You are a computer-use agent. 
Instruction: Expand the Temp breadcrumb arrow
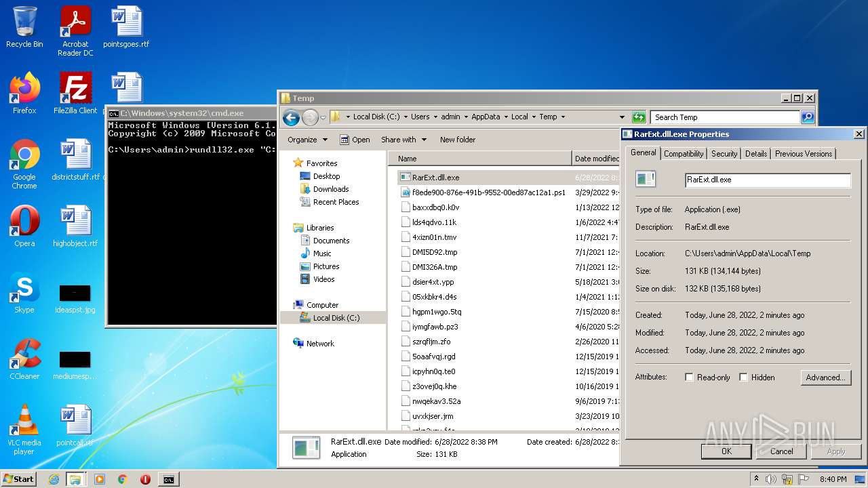(563, 117)
